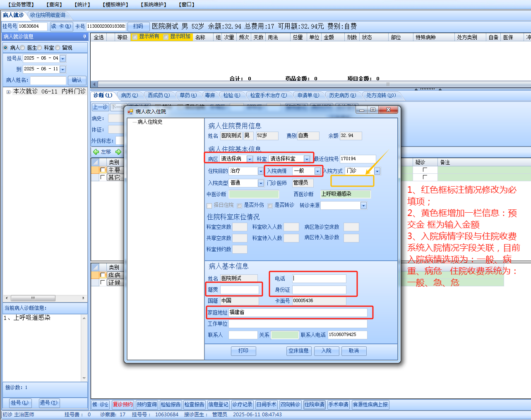Click the 退号(T) button
The width and height of the screenshot is (531, 420).
click(x=49, y=403)
